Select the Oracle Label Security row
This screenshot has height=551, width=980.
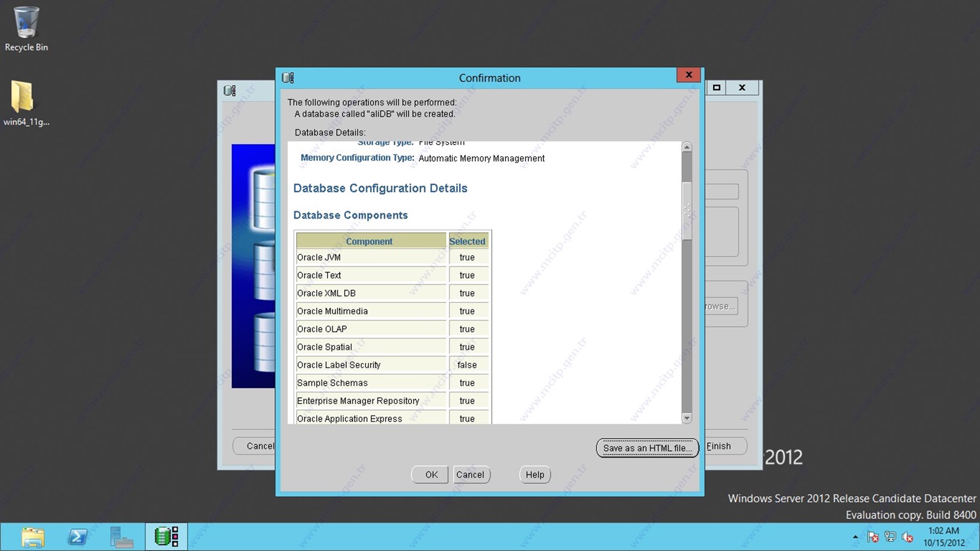click(392, 364)
